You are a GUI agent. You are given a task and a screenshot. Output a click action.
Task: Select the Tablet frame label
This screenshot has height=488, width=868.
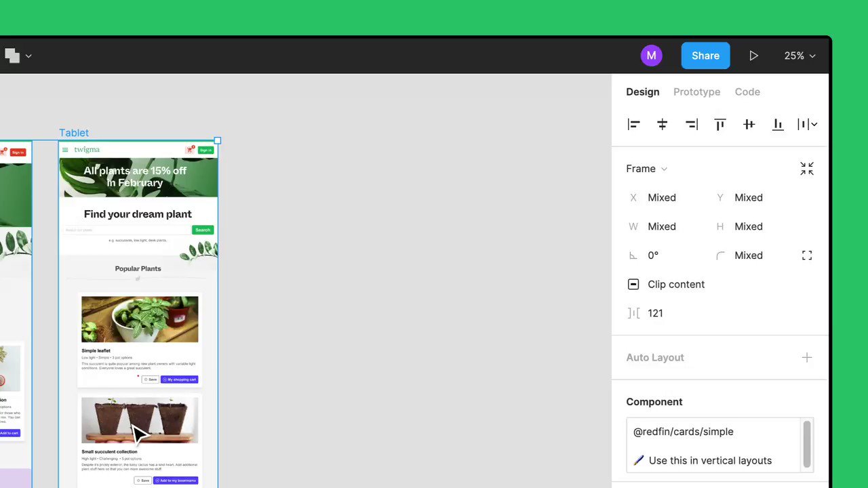pos(73,133)
